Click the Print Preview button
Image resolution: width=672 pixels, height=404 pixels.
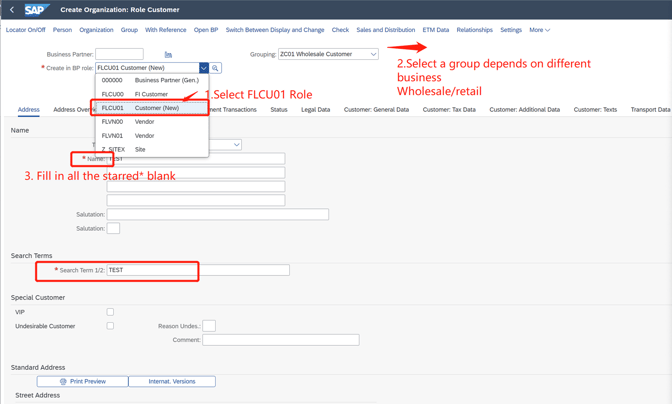coord(82,381)
